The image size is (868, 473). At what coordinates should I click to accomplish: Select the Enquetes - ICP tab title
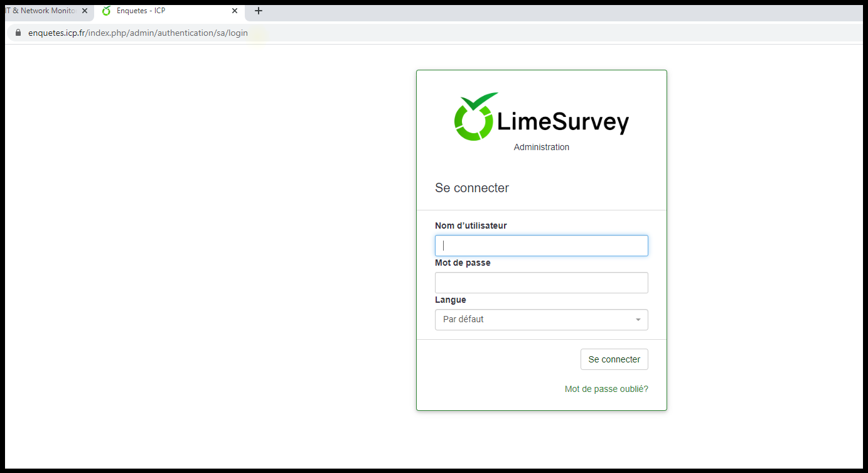tap(141, 11)
